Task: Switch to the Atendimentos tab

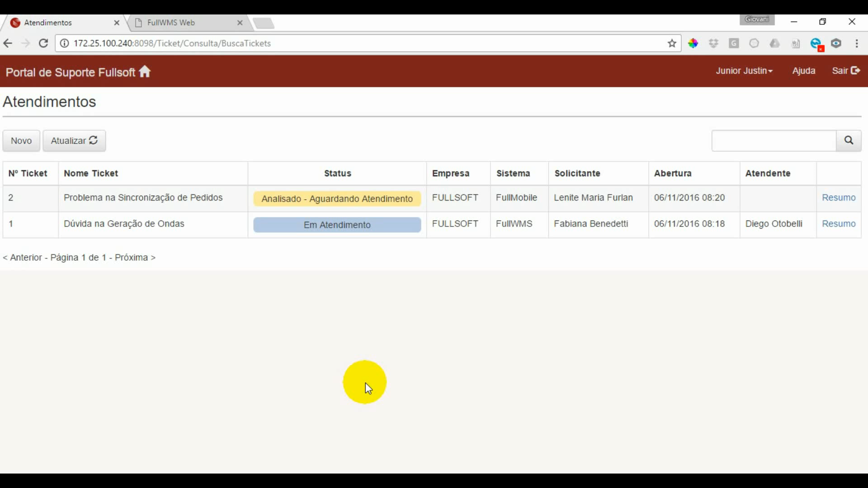Action: [63, 23]
